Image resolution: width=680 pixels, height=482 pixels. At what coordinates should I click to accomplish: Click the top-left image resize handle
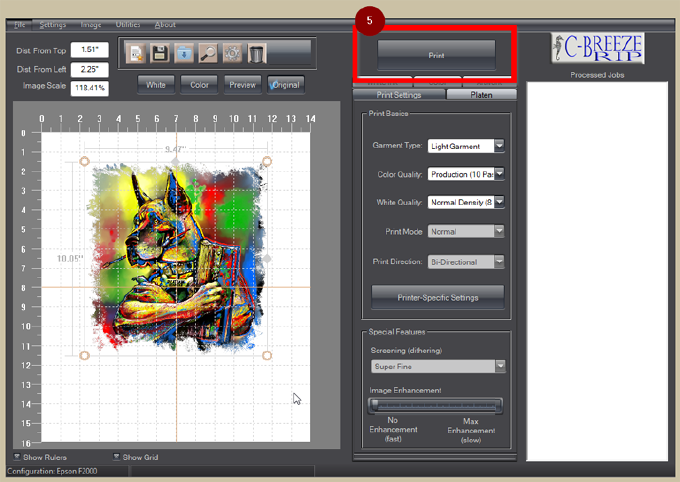(x=85, y=161)
